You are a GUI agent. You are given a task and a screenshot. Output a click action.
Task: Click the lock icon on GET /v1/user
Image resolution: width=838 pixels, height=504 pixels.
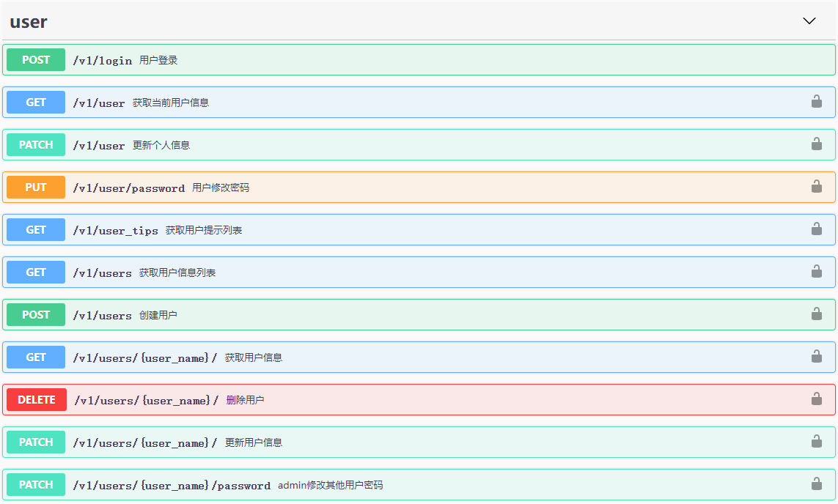[818, 102]
